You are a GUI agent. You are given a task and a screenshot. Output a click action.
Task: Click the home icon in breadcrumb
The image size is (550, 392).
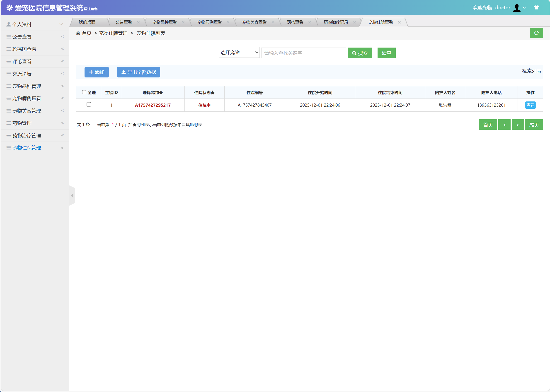point(78,33)
